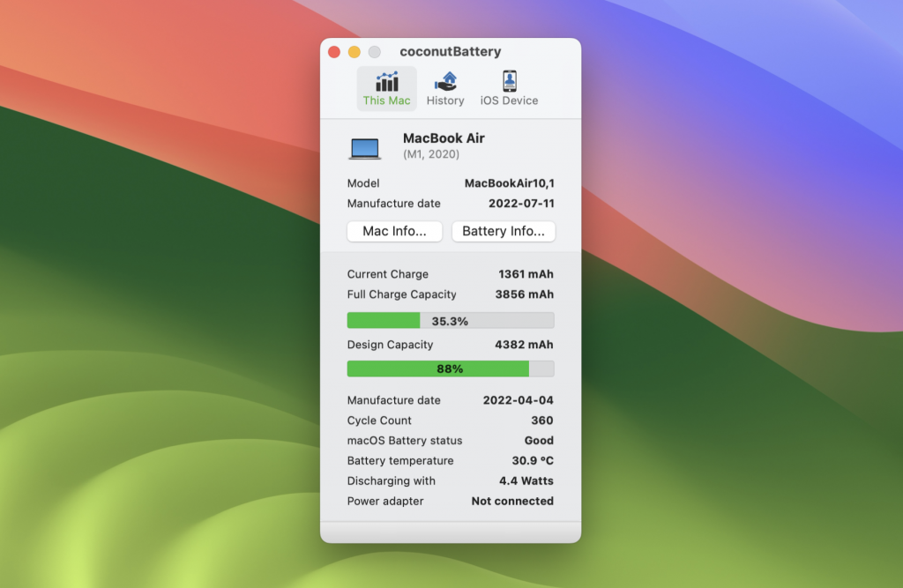The image size is (903, 588).
Task: Close the coconutBattery window
Action: (x=334, y=52)
